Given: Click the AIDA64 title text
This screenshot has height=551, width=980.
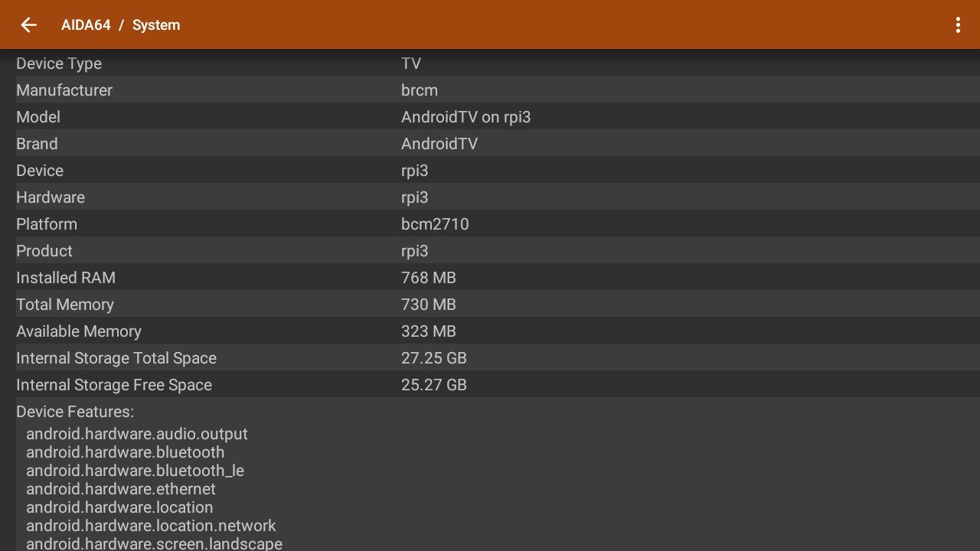Looking at the screenshot, I should pos(86,25).
